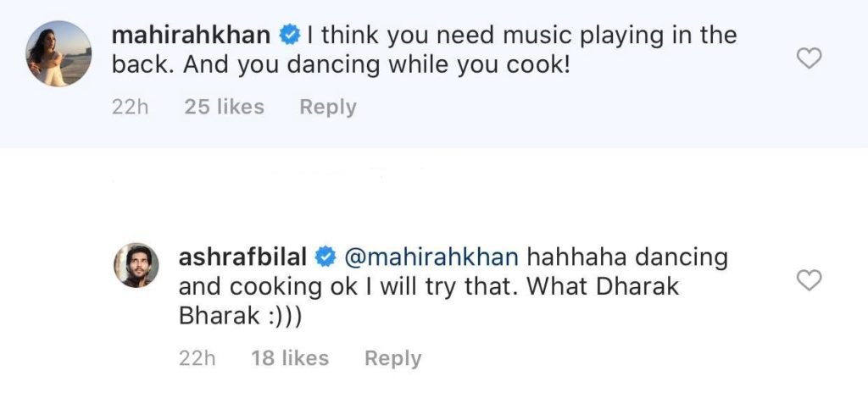Click the mahirahkhan username
This screenshot has height=398, width=868.
pos(192,36)
